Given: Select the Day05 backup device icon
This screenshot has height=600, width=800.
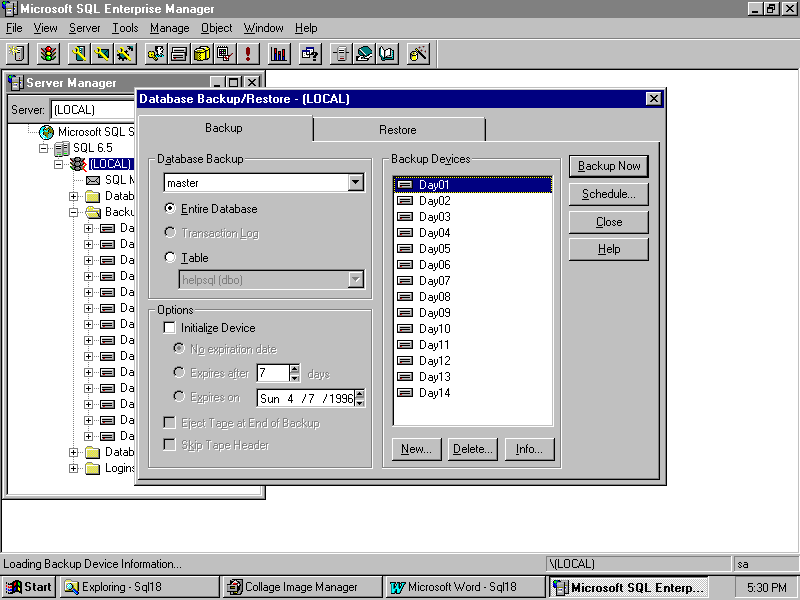Looking at the screenshot, I should tap(405, 249).
